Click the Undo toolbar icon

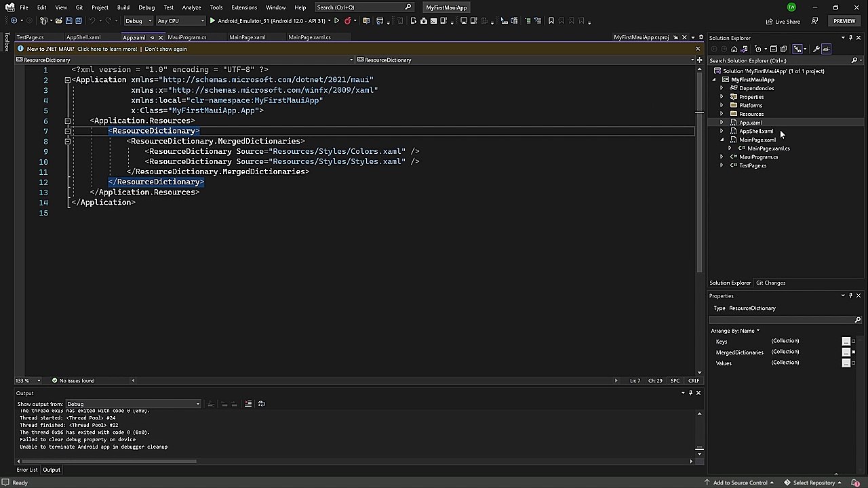pos(92,21)
